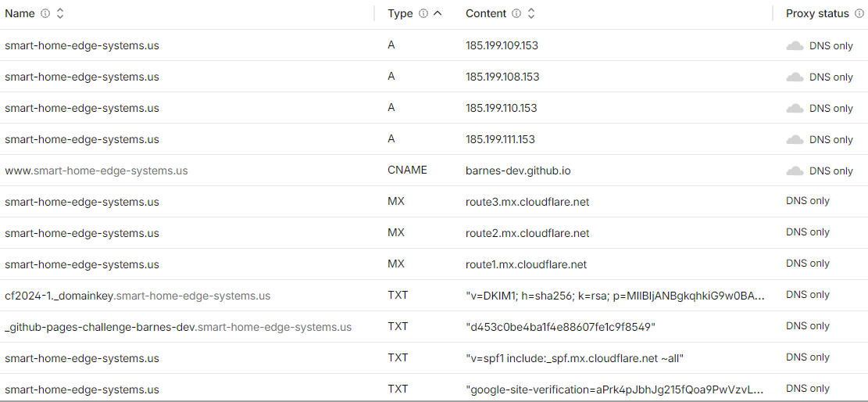Sort records using the Content column arrows

tap(530, 14)
